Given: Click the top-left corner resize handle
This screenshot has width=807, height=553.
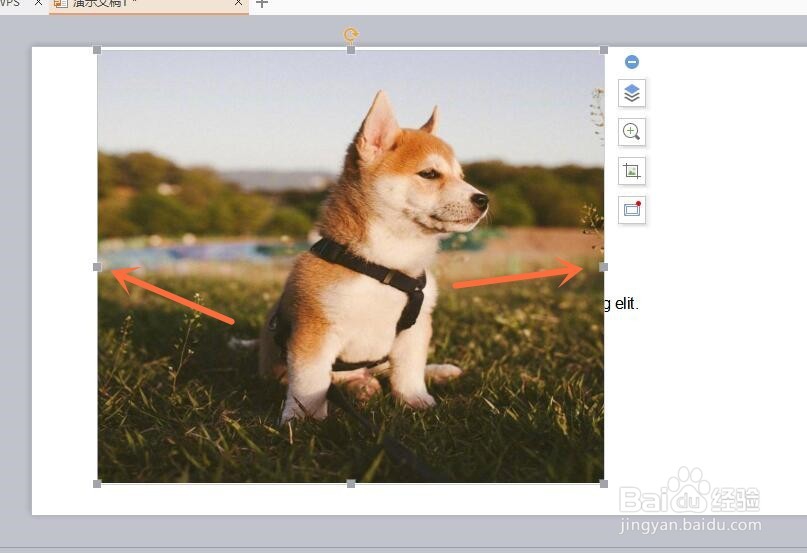Looking at the screenshot, I should click(97, 50).
